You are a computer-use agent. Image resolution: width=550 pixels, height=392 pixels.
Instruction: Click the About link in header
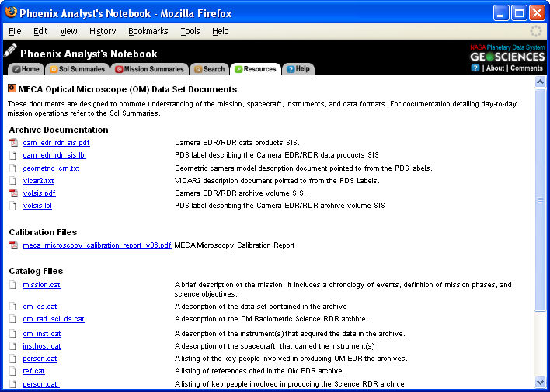point(495,68)
